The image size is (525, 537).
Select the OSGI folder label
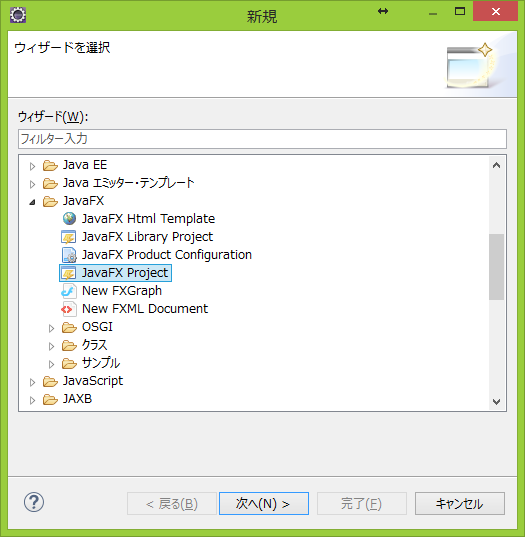coord(97,327)
